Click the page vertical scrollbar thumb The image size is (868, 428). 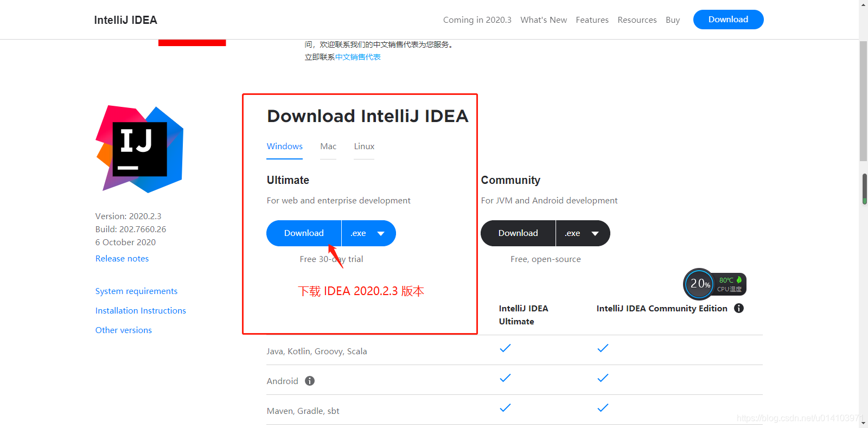864,101
